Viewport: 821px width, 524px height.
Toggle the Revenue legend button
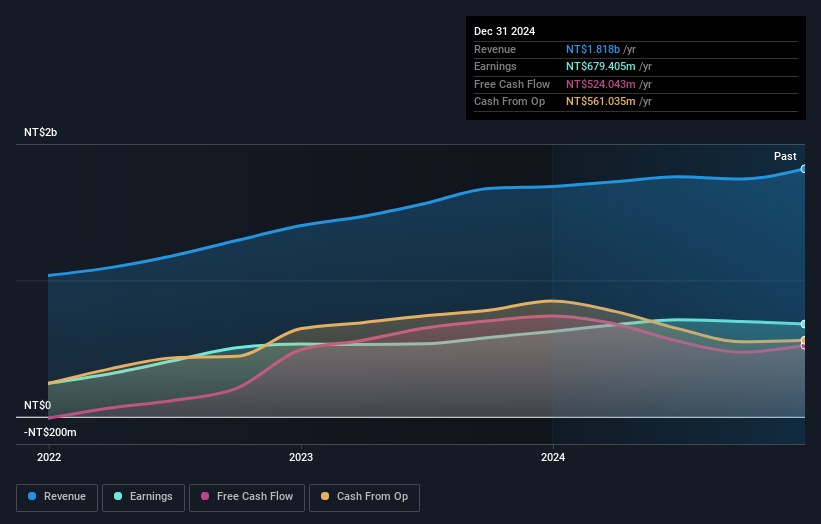click(x=57, y=497)
